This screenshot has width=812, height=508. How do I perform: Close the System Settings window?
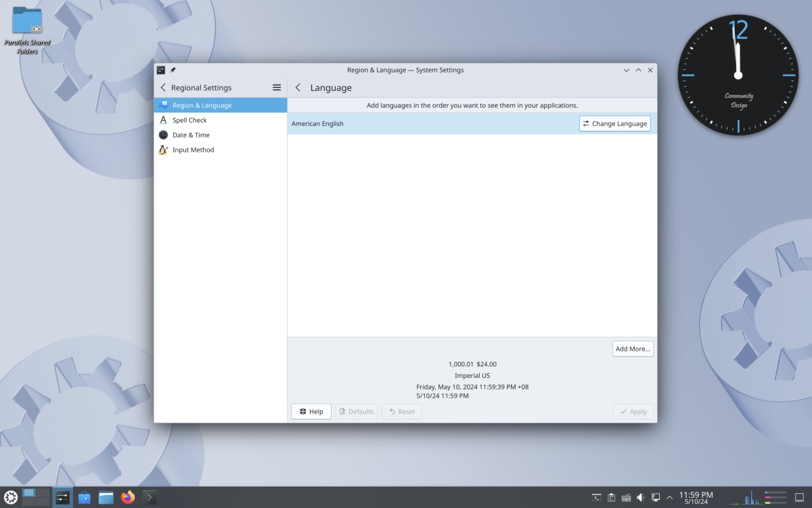click(x=650, y=70)
